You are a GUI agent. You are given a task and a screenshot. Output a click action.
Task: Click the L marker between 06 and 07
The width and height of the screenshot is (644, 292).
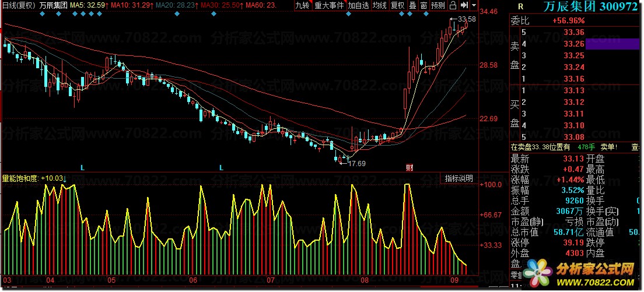(222, 167)
